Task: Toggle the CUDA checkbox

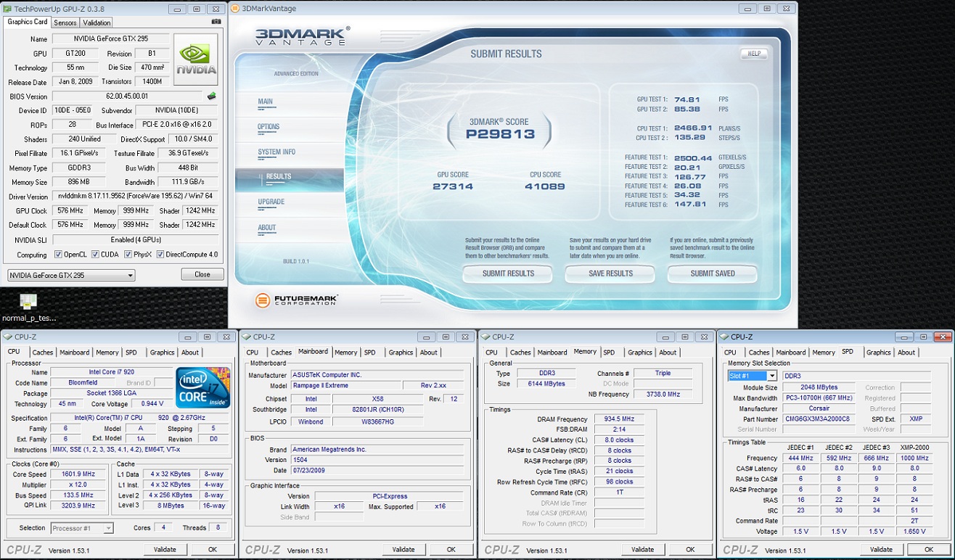Action: click(x=96, y=255)
